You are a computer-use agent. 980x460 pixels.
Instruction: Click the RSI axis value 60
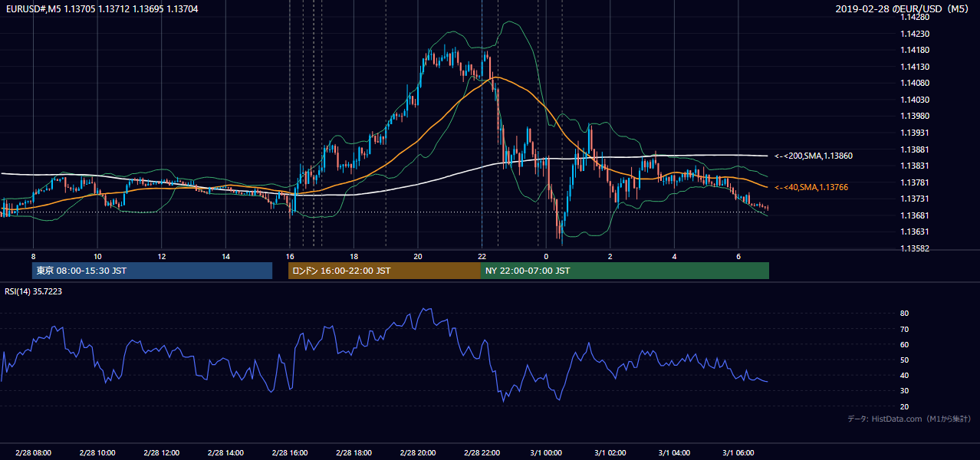coord(904,344)
